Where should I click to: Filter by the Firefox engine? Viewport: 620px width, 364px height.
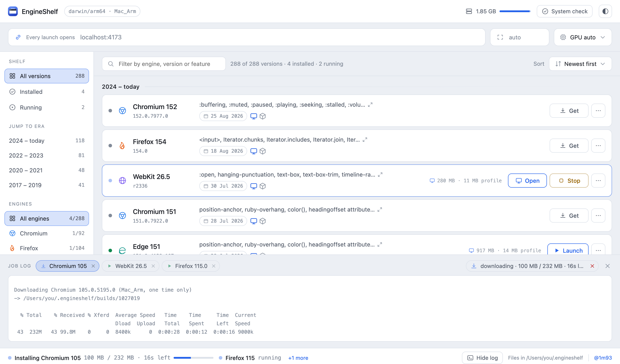[47, 248]
